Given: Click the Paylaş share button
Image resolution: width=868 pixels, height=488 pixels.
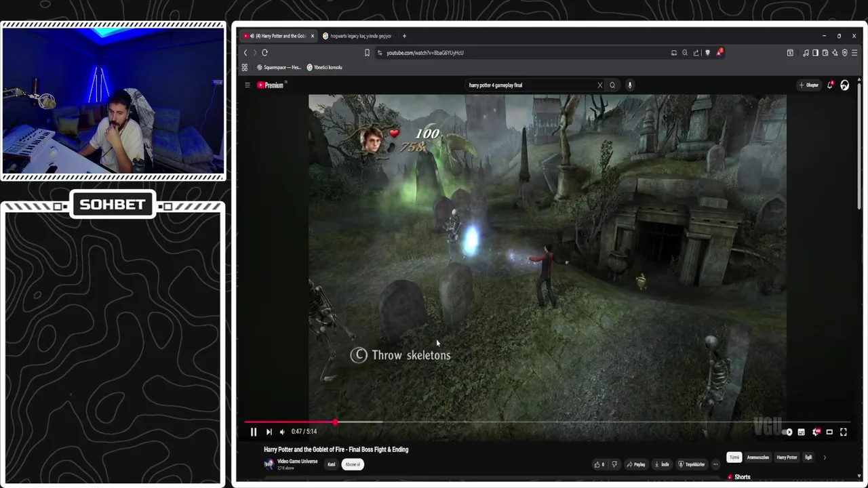Looking at the screenshot, I should [636, 464].
